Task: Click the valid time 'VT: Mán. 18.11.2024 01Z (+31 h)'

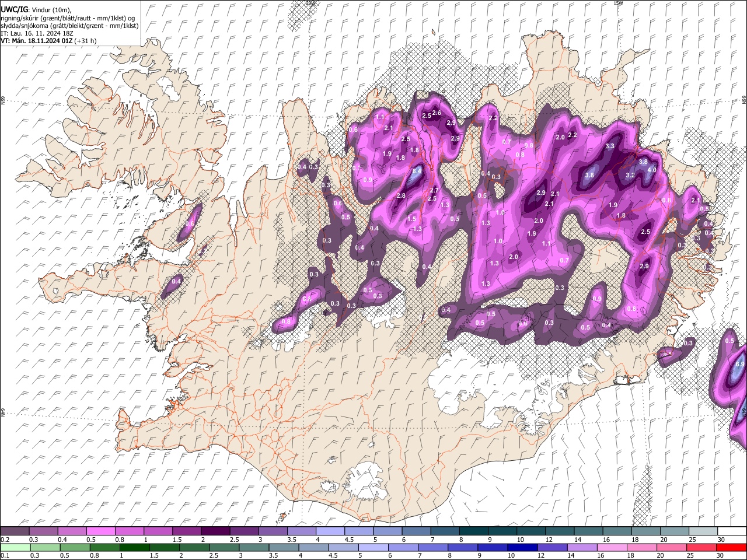Action: coord(48,41)
